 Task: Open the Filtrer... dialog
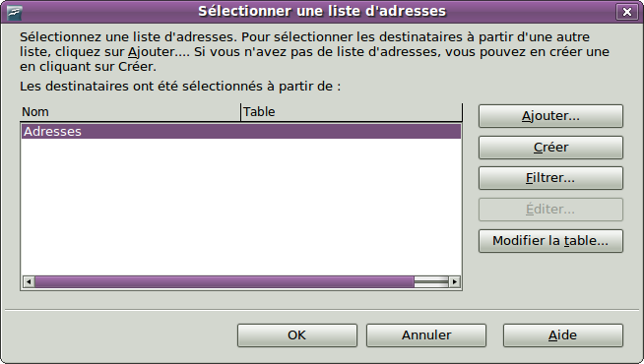tap(550, 178)
